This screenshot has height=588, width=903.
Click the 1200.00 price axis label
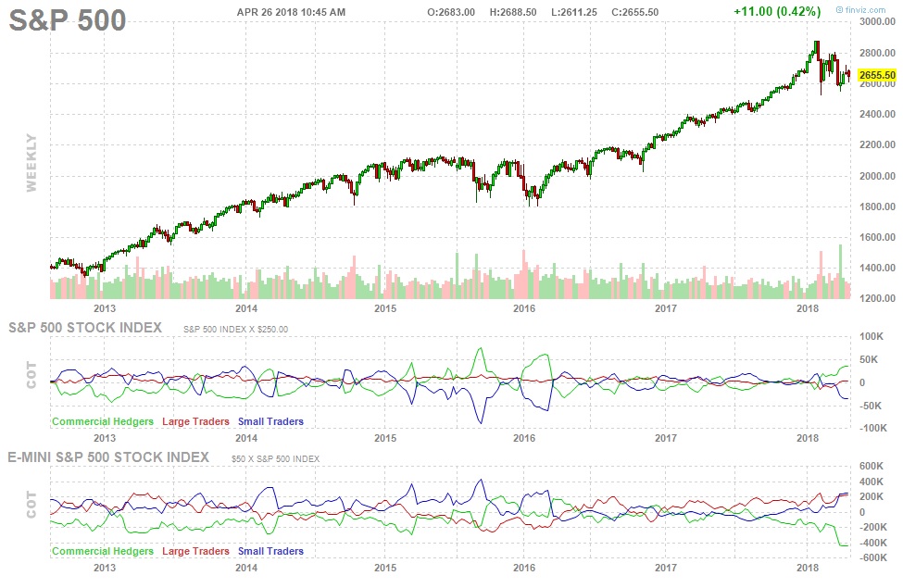coord(877,298)
